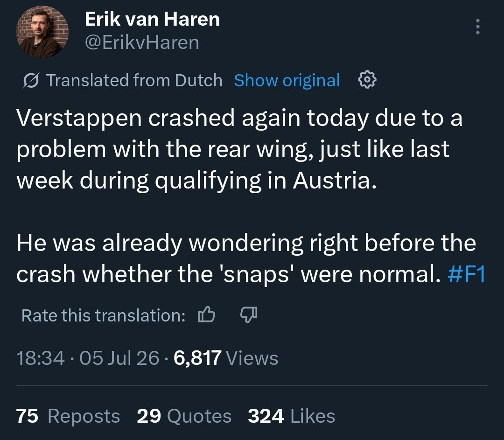Click the Rate this translation label
The height and width of the screenshot is (440, 504).
(104, 315)
